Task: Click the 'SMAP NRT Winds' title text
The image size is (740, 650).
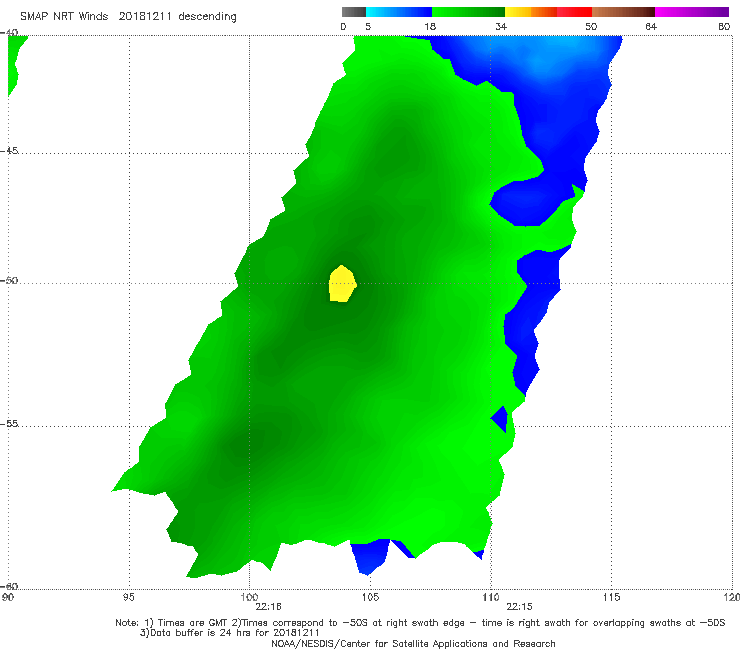Action: [x=64, y=17]
